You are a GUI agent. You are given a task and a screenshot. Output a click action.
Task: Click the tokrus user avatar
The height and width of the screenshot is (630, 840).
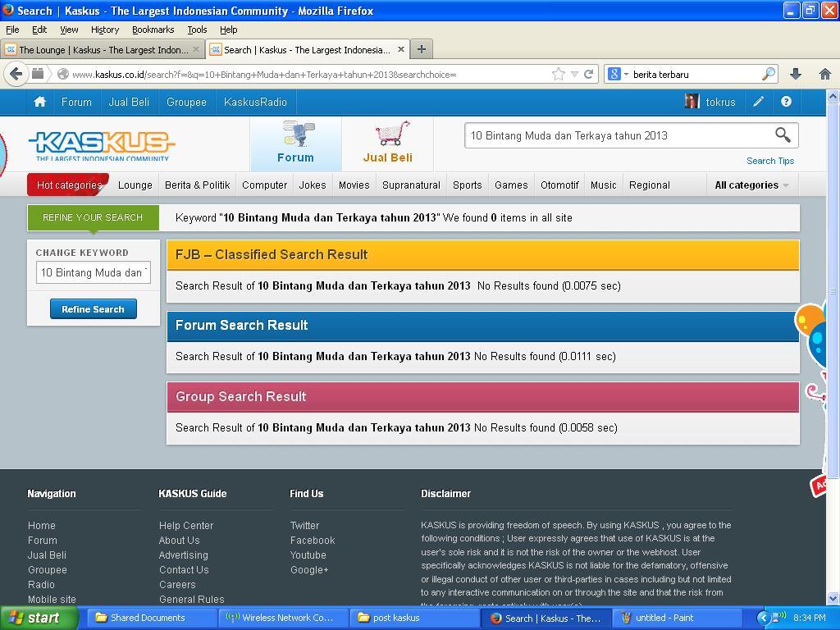pyautogui.click(x=692, y=101)
